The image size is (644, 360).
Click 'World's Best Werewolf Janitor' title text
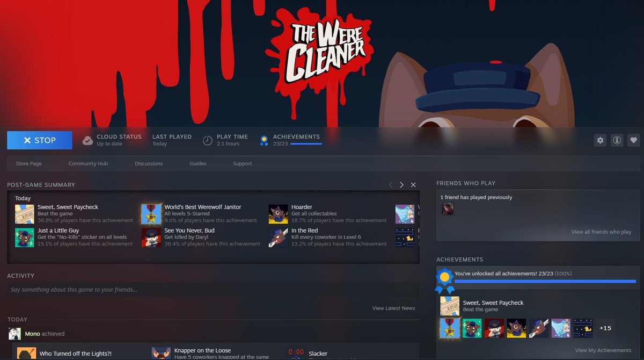pyautogui.click(x=203, y=207)
